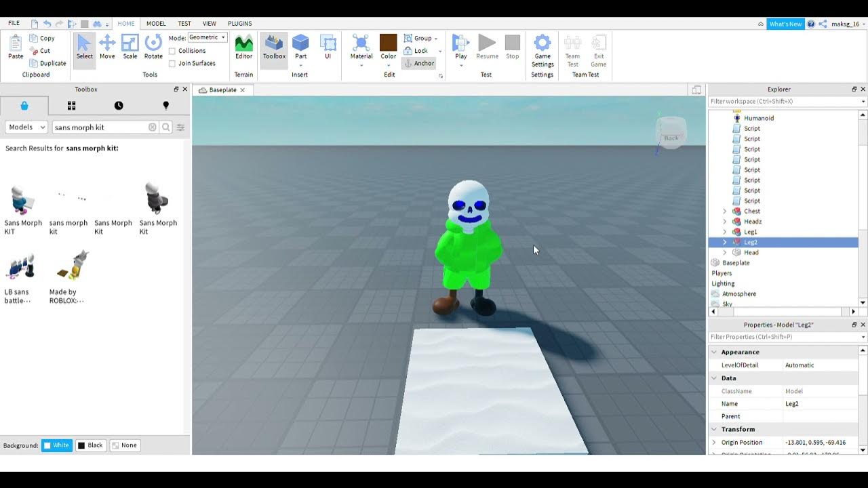Select Lighting in Explorer
Screen dimensions: 868x488
723,284
